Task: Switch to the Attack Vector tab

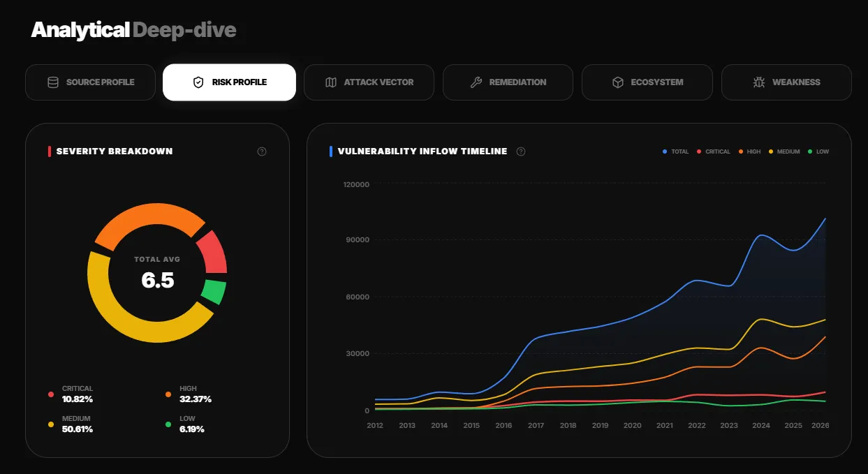Action: click(x=369, y=82)
